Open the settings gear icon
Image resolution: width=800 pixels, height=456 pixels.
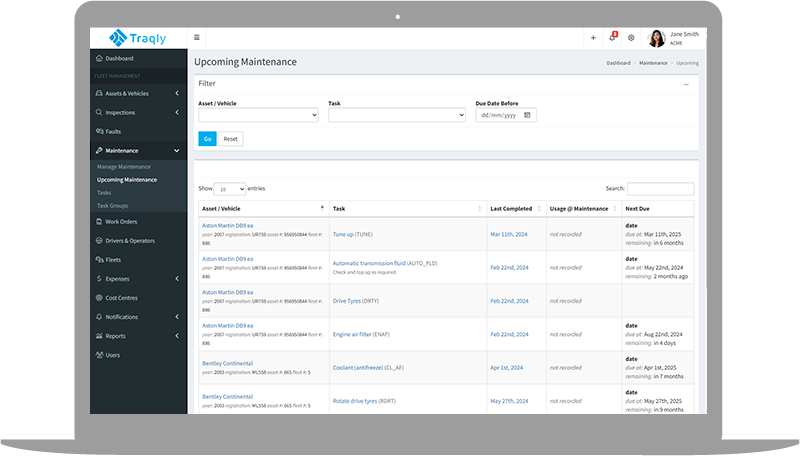click(631, 38)
